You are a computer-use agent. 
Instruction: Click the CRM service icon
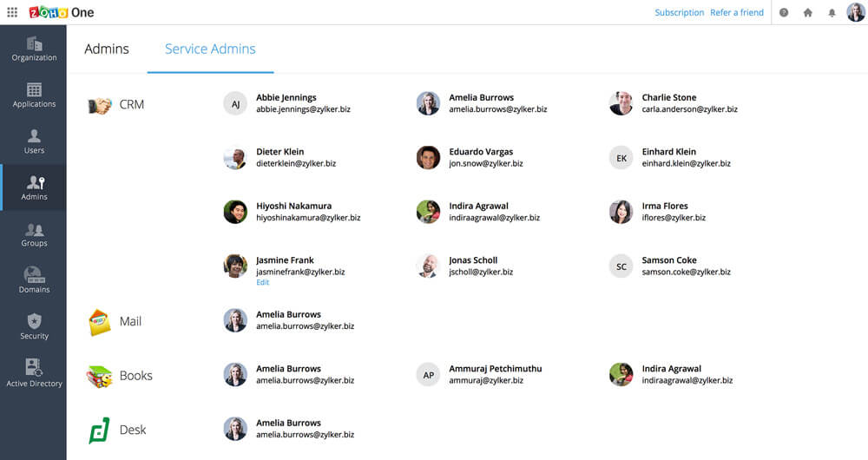(x=100, y=105)
